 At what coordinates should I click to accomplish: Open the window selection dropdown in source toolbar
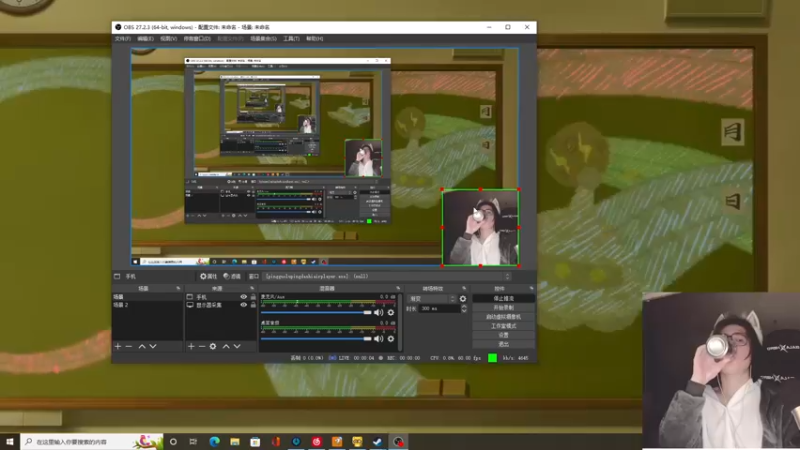pos(387,277)
